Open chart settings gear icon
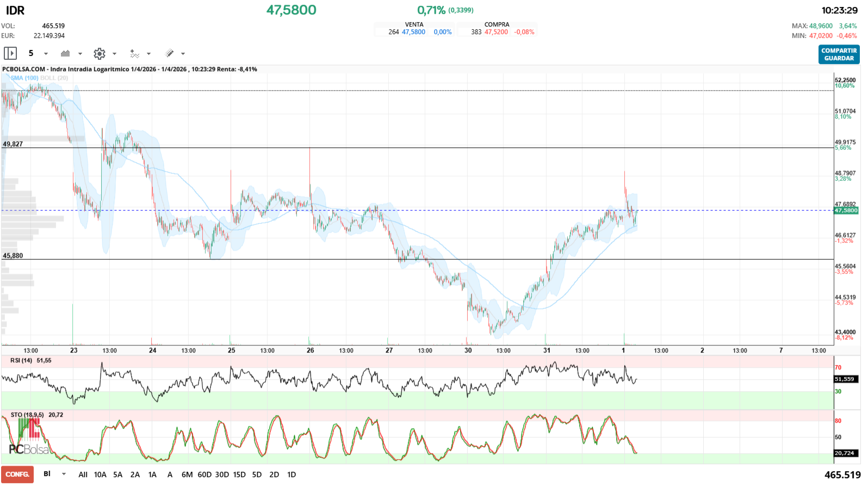Image resolution: width=868 pixels, height=486 pixels. (99, 53)
